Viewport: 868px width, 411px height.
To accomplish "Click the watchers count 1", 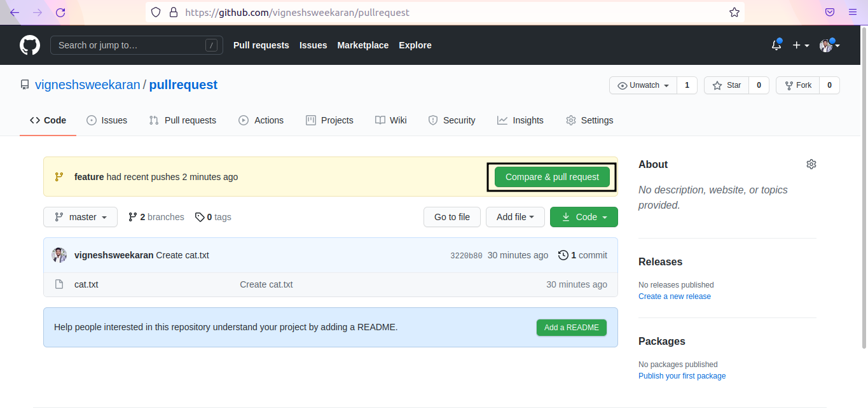I will click(687, 85).
